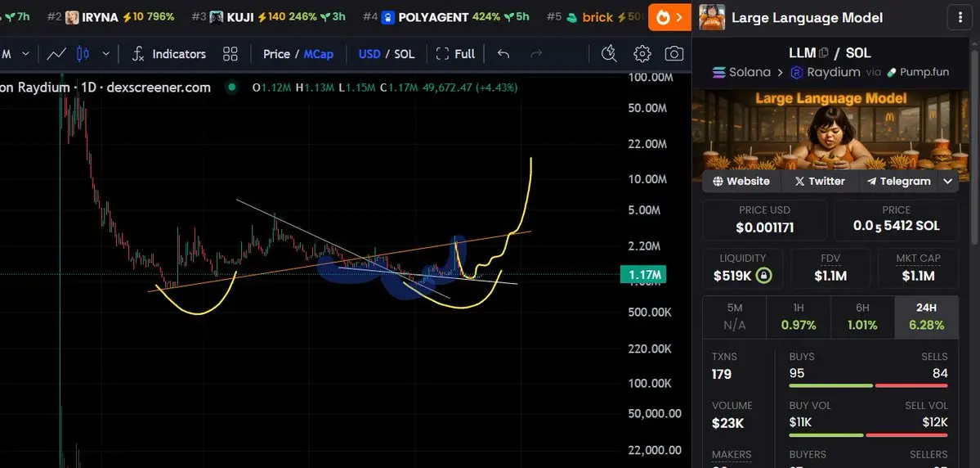Click the Solana chain logo

pyautogui.click(x=719, y=73)
